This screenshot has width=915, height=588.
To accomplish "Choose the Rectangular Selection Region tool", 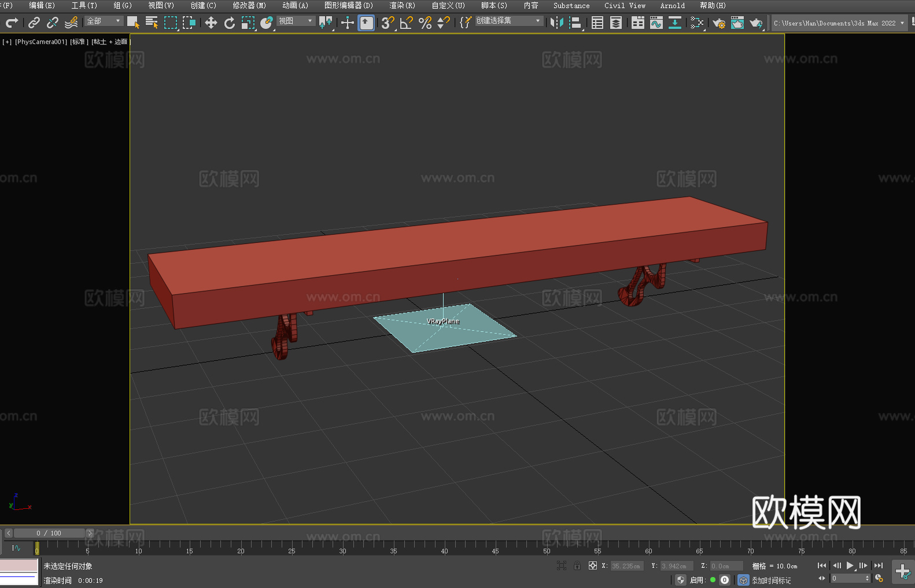I will (x=170, y=23).
